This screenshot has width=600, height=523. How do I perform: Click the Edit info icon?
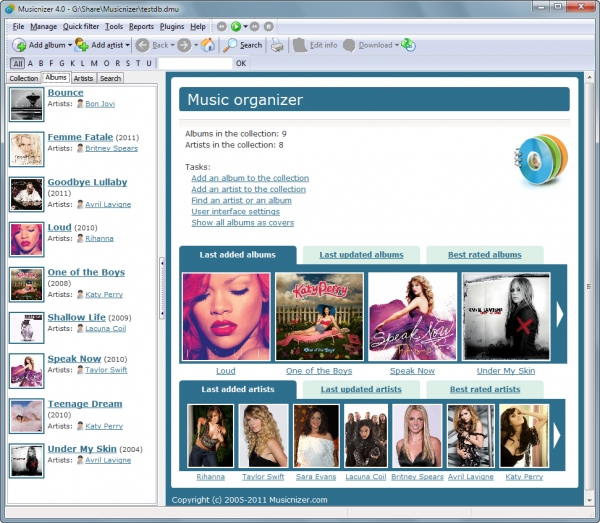(300, 45)
